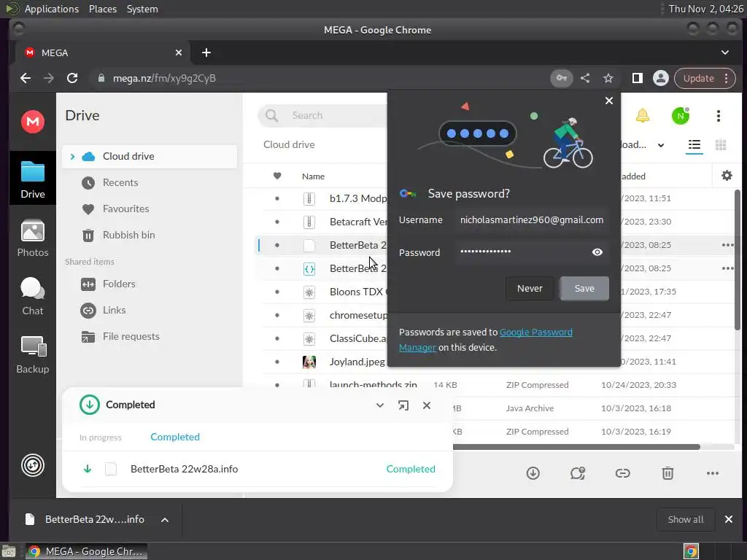
Task: Click the download toolbar icon
Action: coord(533,472)
